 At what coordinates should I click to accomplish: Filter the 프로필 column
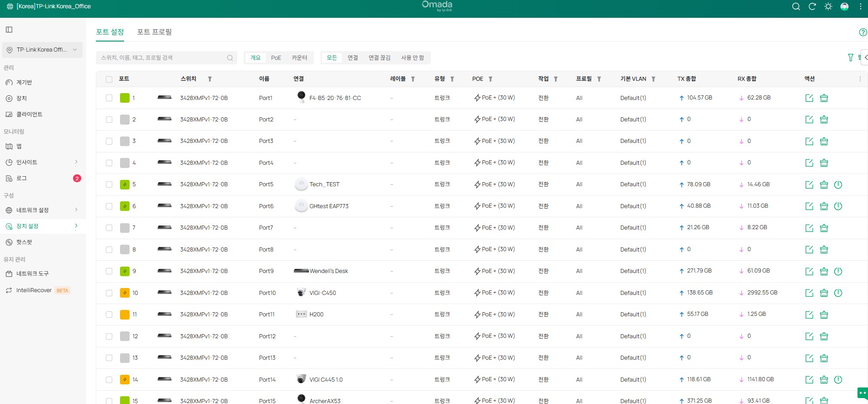(x=599, y=79)
